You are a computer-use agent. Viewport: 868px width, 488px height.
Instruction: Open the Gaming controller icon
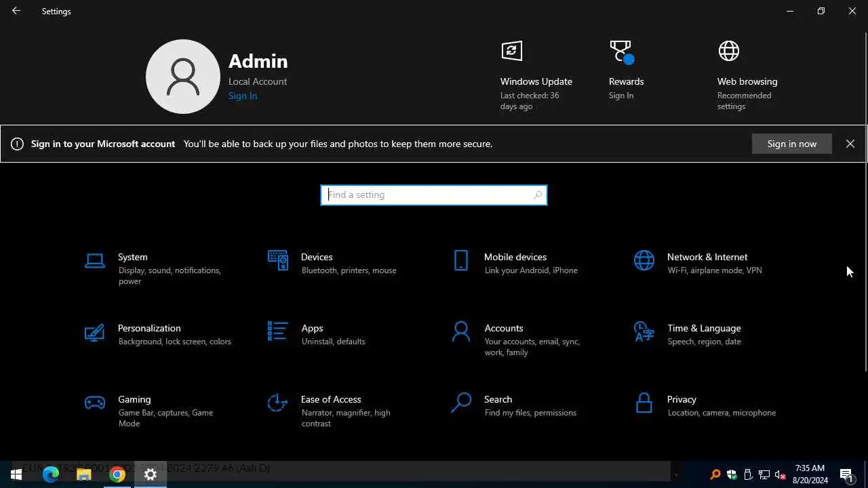coord(95,403)
